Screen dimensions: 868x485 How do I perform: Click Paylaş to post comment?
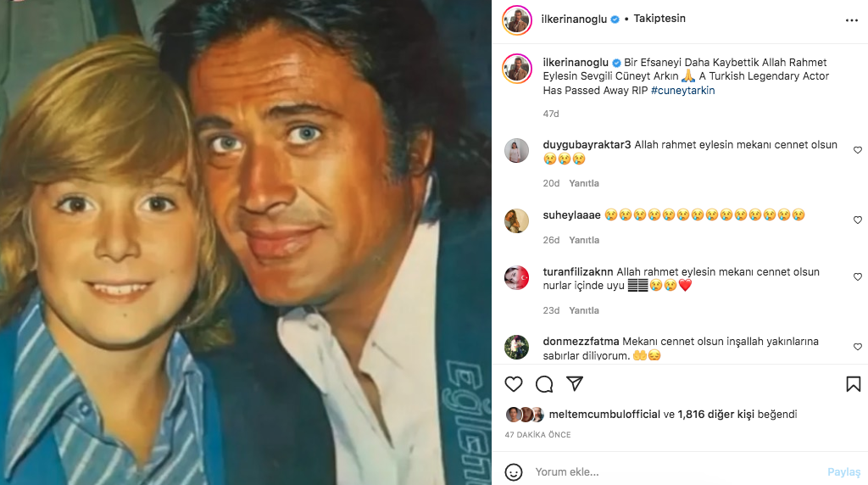843,472
